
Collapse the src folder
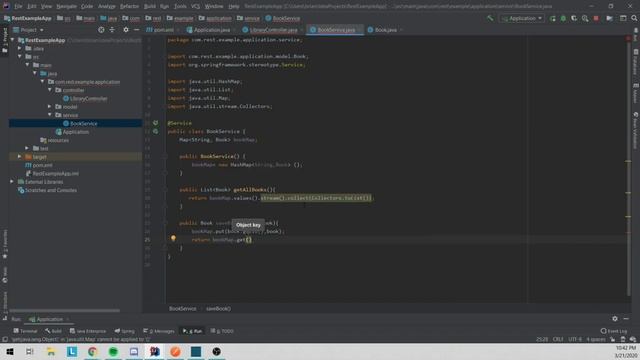pos(20,57)
